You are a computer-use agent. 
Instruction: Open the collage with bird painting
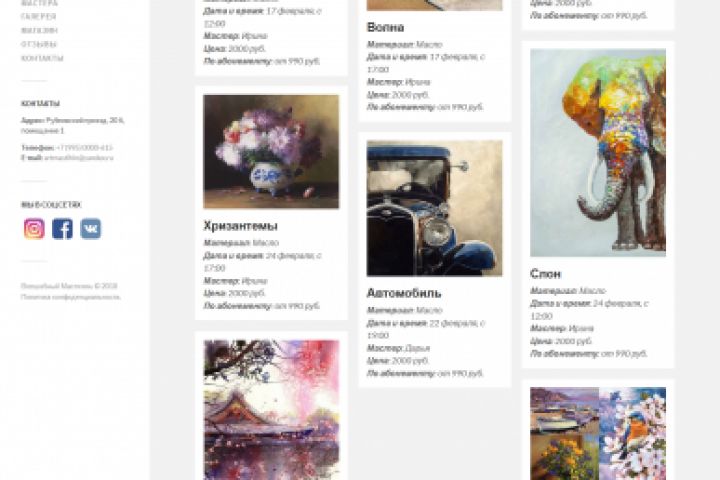pyautogui.click(x=598, y=434)
